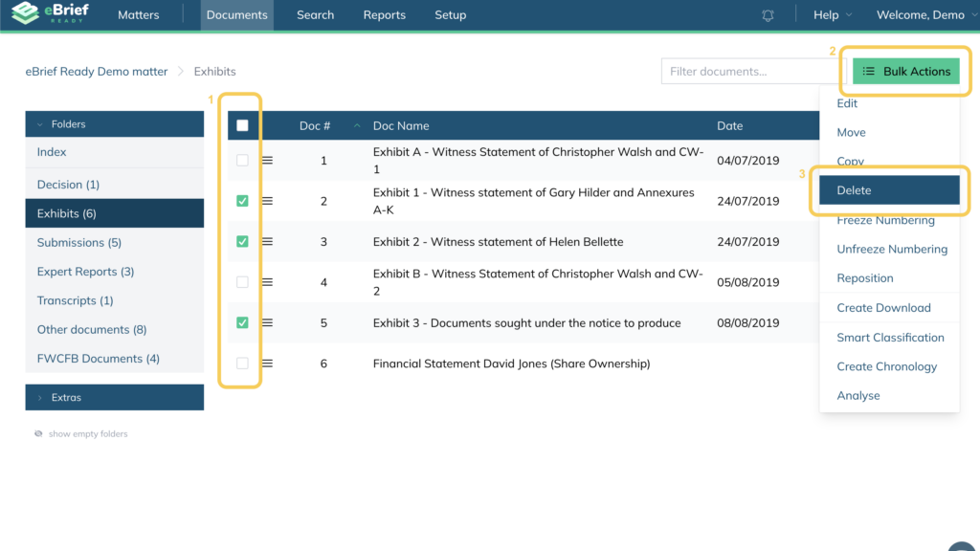The height and width of the screenshot is (551, 980).
Task: Click the eBrief Ready logo
Action: [x=50, y=15]
